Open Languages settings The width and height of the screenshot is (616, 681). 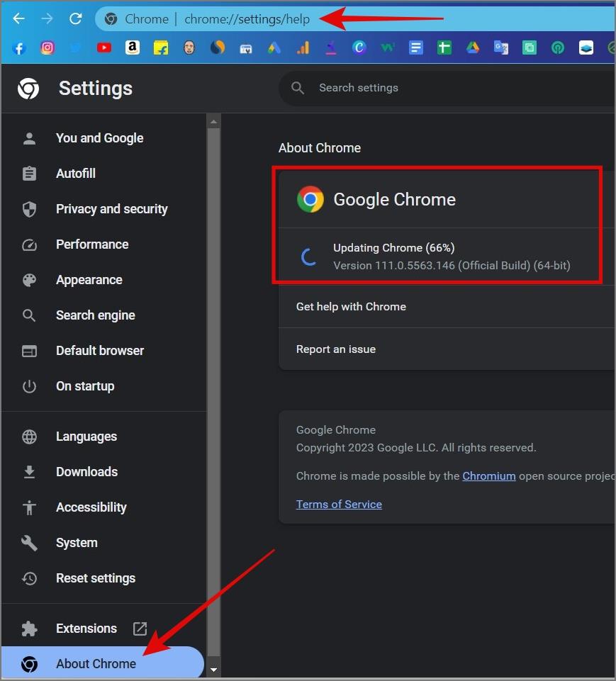pyautogui.click(x=103, y=437)
